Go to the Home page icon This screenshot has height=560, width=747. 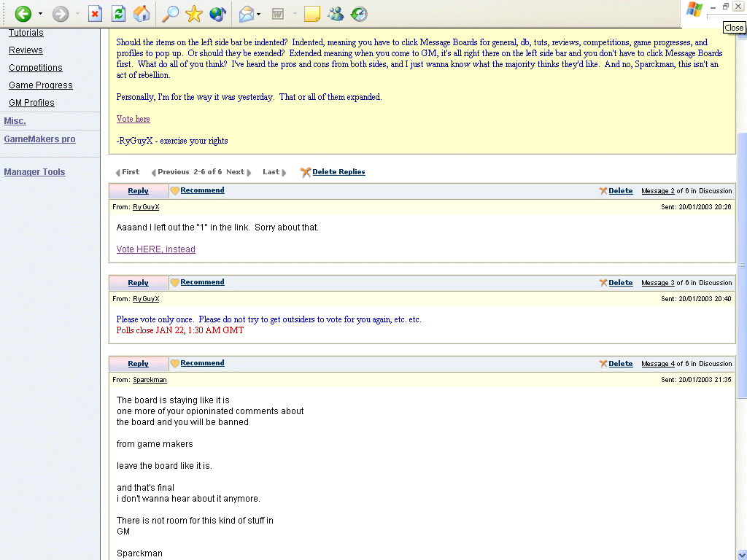(142, 14)
